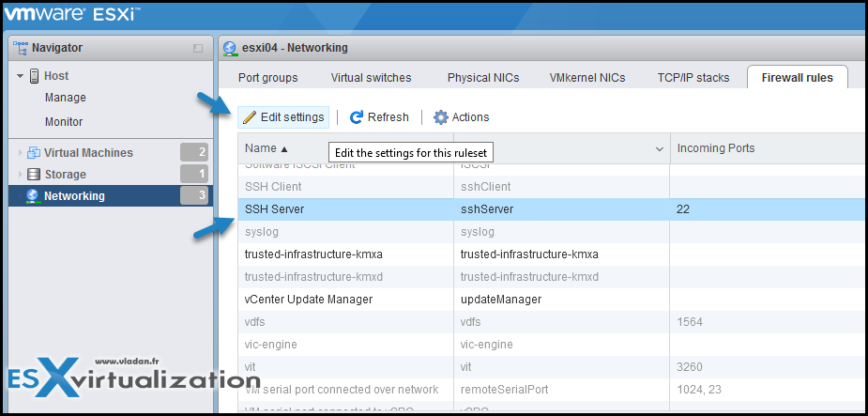This screenshot has width=868, height=416.
Task: Click the Virtual Machines icon
Action: pyautogui.click(x=34, y=153)
